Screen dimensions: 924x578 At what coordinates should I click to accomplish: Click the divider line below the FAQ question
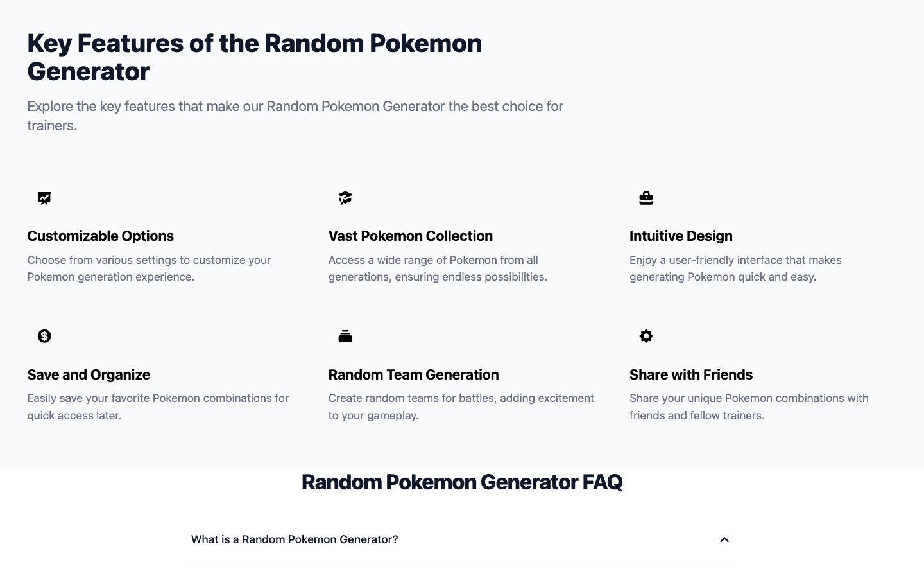(x=461, y=563)
